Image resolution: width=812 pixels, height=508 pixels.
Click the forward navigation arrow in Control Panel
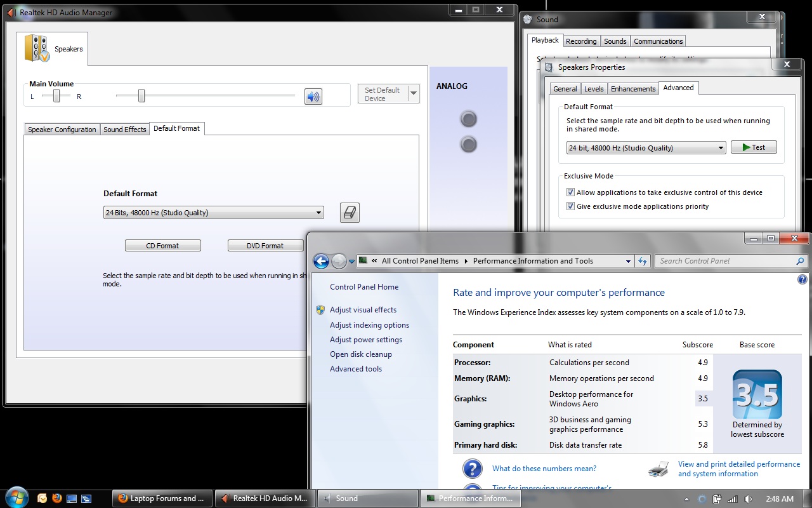(x=339, y=261)
